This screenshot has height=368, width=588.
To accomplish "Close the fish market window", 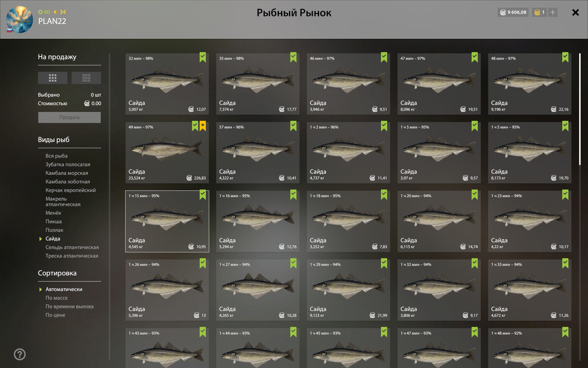I will click(575, 13).
